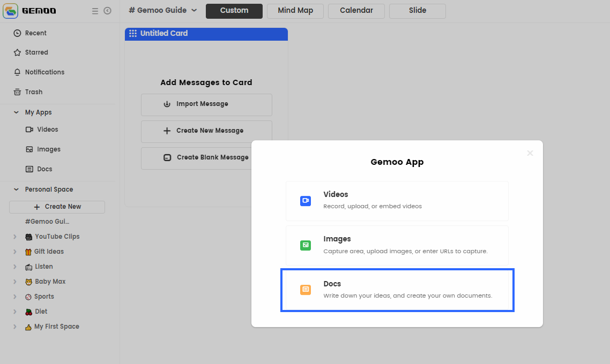Screen dimensions: 610x364
Task: Expand the Gift Ideas space arrow
Action: 15,252
